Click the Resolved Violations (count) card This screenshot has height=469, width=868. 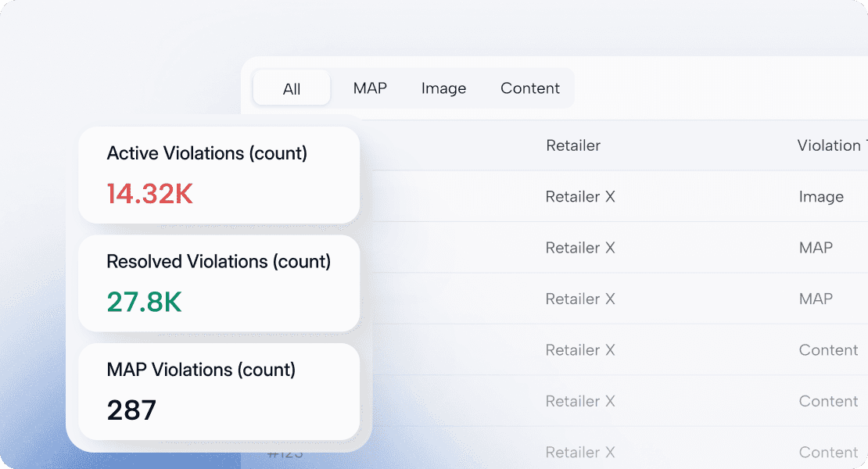219,283
